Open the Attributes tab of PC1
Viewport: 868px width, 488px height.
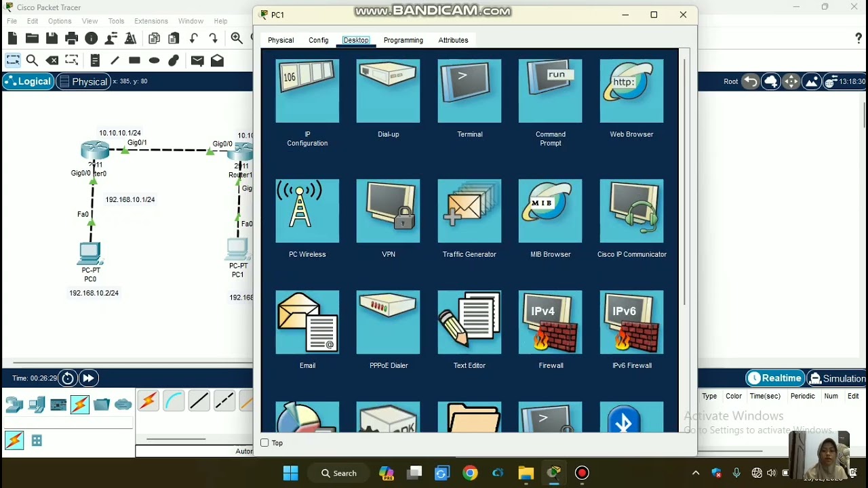453,40
